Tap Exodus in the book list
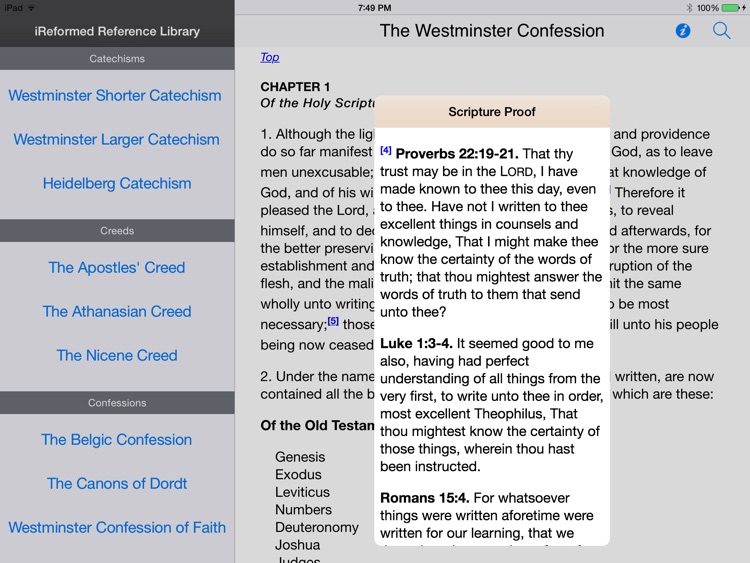This screenshot has width=750, height=563. 298,475
